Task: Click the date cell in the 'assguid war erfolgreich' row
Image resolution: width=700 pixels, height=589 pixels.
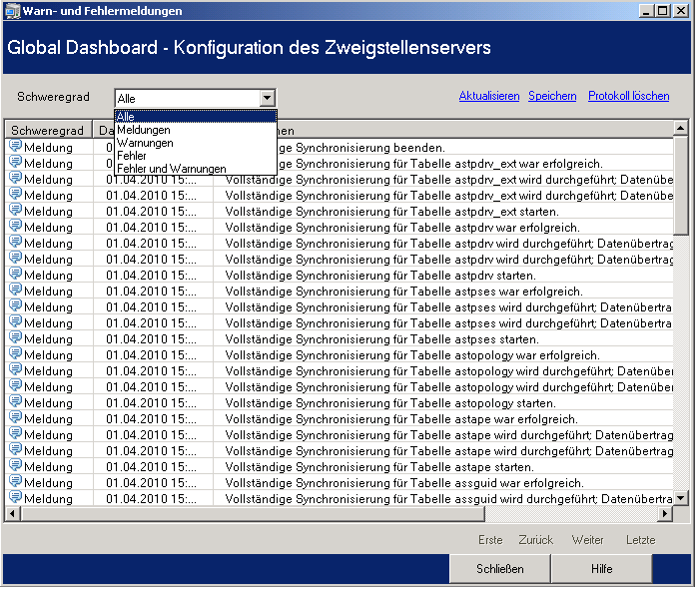Action: coord(151,483)
